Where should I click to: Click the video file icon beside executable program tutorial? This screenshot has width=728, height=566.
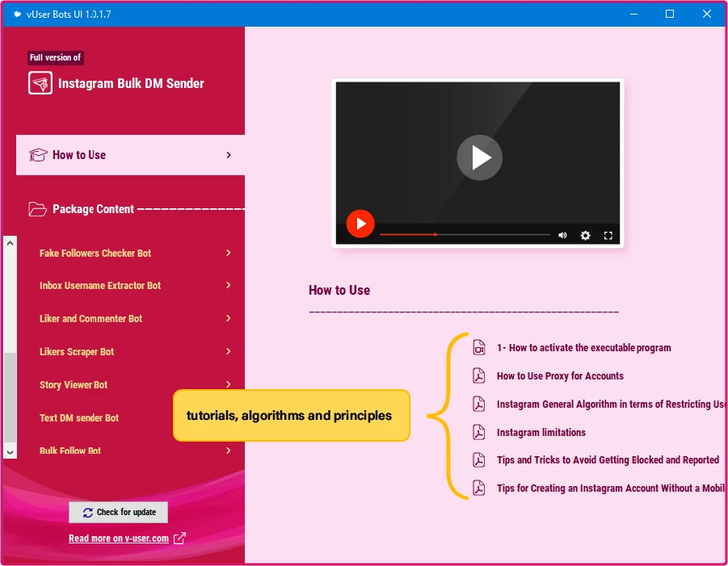coord(479,347)
